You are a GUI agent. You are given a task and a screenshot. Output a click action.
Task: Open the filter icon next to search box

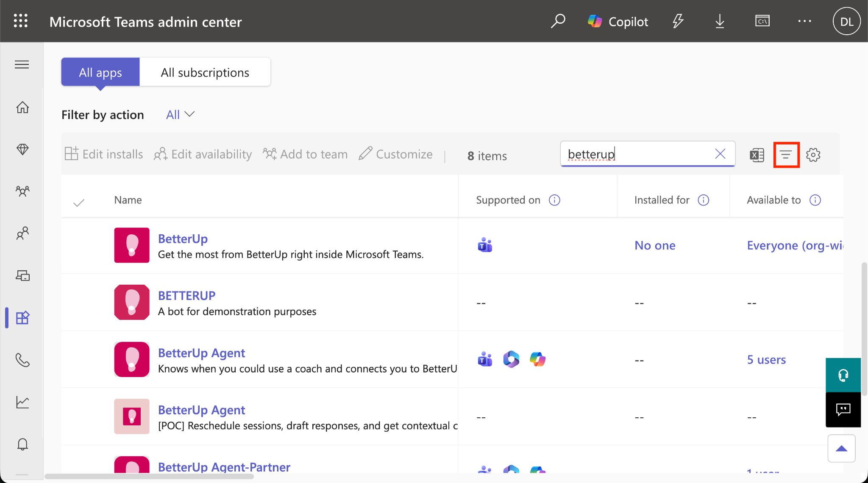point(786,155)
